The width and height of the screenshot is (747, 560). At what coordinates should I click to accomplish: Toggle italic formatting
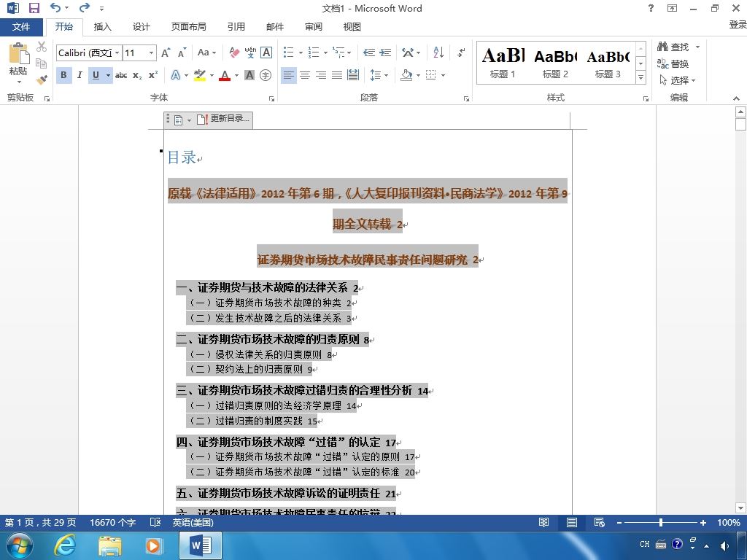(x=80, y=75)
